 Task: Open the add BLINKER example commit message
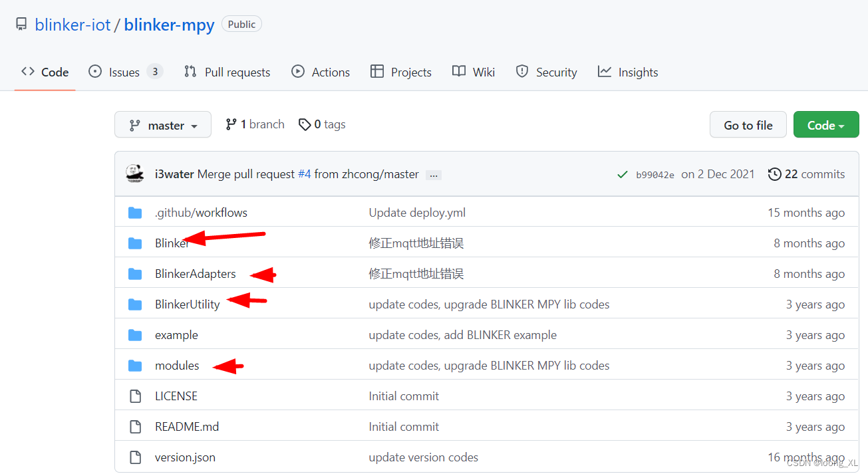tap(463, 335)
